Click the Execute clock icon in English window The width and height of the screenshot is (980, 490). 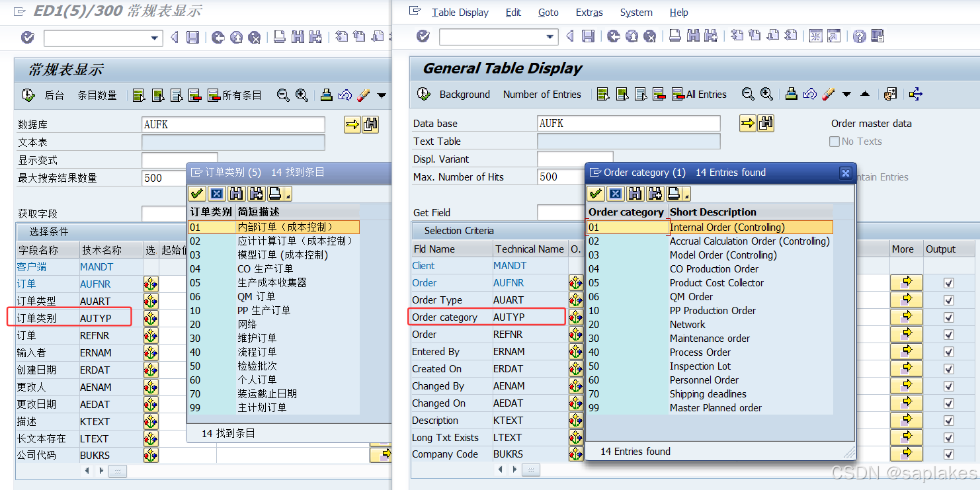click(424, 95)
